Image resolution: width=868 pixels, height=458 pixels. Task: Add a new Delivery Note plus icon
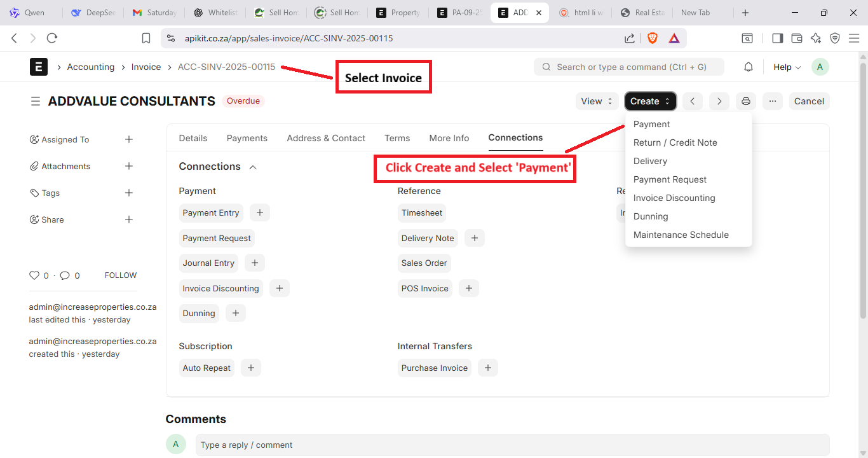pyautogui.click(x=475, y=238)
